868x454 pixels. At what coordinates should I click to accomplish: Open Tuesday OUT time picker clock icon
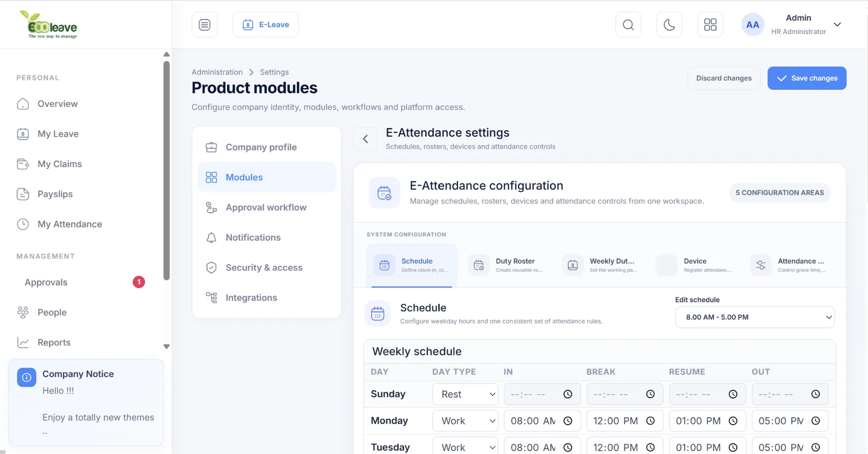tap(815, 447)
